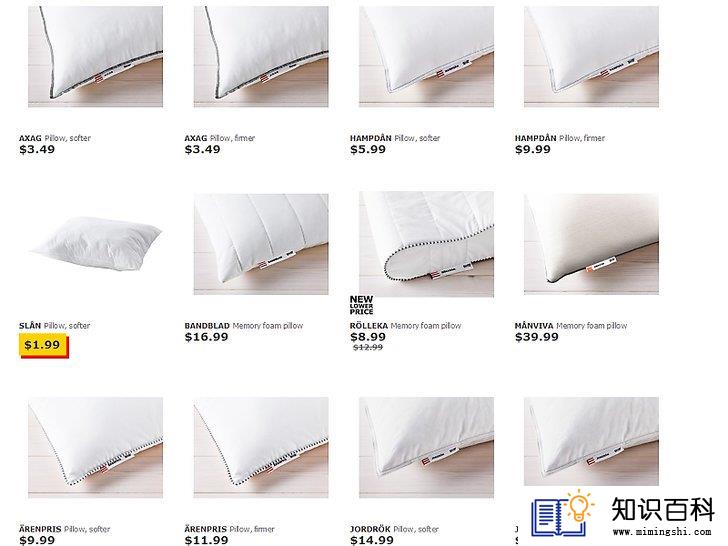Click the ÄRENPRIS firmer pillow image
728x546 pixels.
(x=261, y=448)
